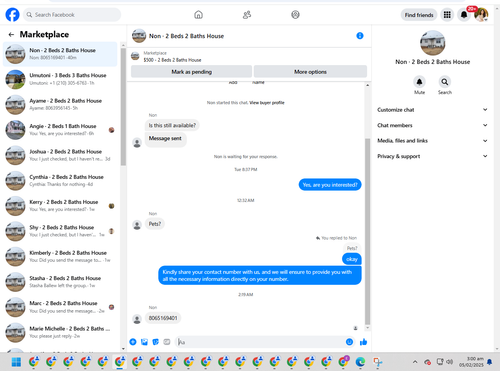500x371 pixels.
Task: Open emoji picker in message box
Action: [x=349, y=342]
